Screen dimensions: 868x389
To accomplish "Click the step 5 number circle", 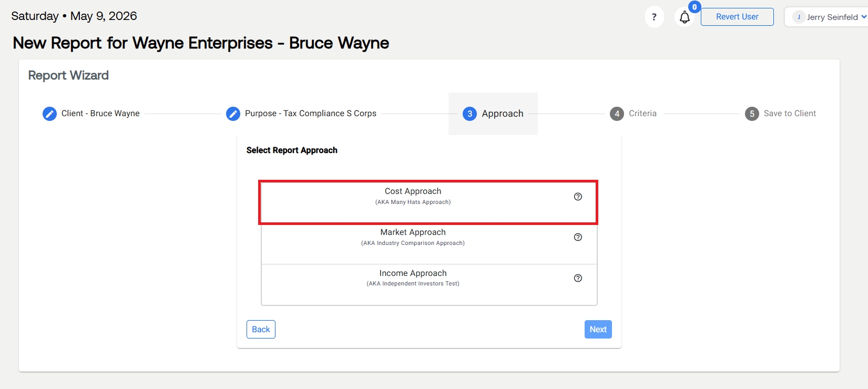I will pyautogui.click(x=752, y=114).
